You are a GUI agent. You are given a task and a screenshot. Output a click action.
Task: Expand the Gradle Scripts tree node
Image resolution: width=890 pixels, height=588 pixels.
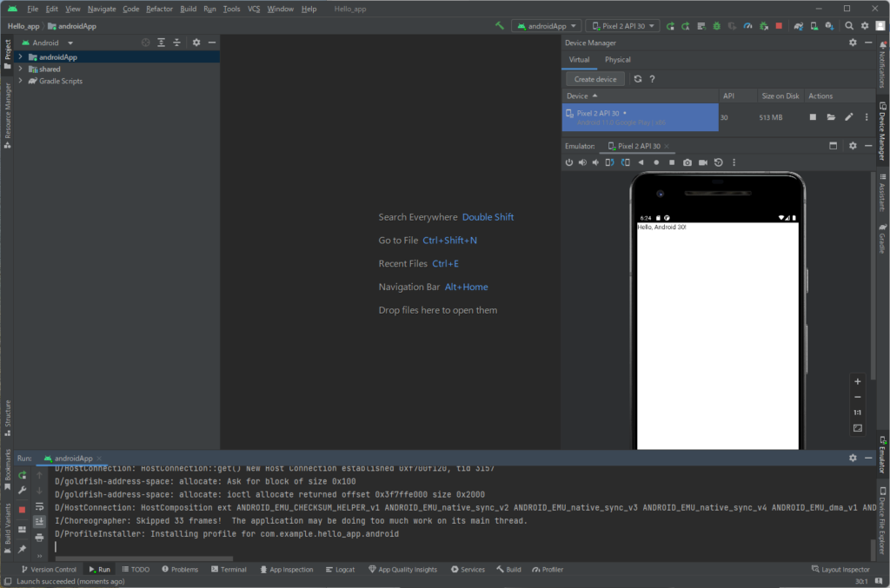[x=20, y=81]
